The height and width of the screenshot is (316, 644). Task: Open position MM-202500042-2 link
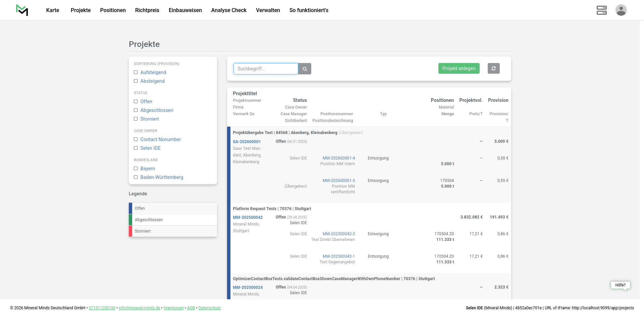(x=338, y=234)
